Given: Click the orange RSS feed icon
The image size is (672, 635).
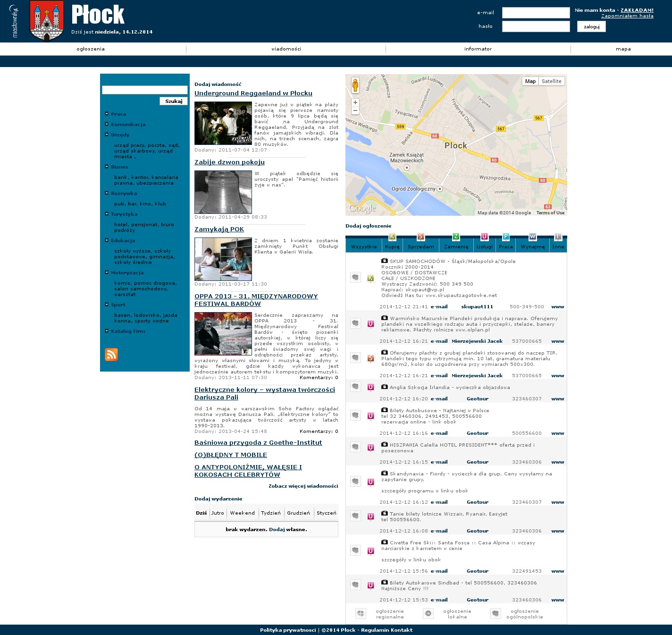Looking at the screenshot, I should (x=111, y=355).
